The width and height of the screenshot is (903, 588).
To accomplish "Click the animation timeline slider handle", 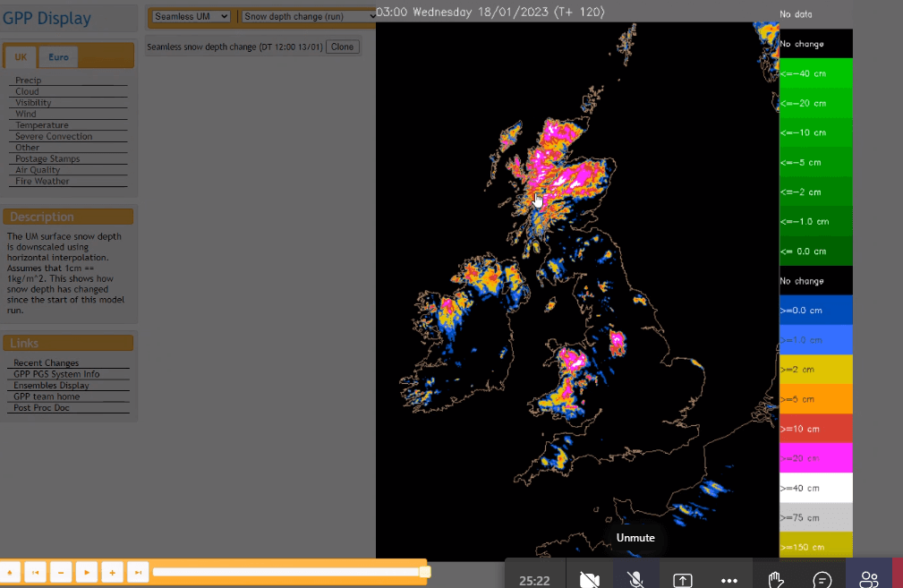I will point(425,572).
